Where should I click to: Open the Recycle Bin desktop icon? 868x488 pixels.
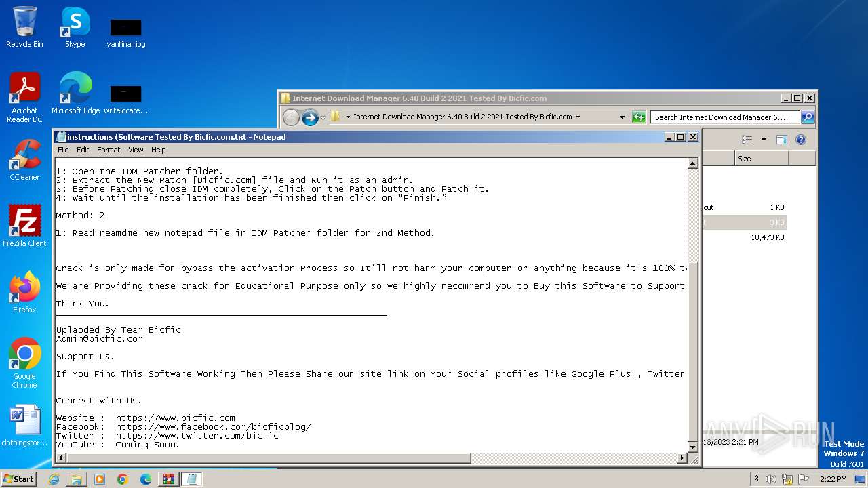point(24,27)
